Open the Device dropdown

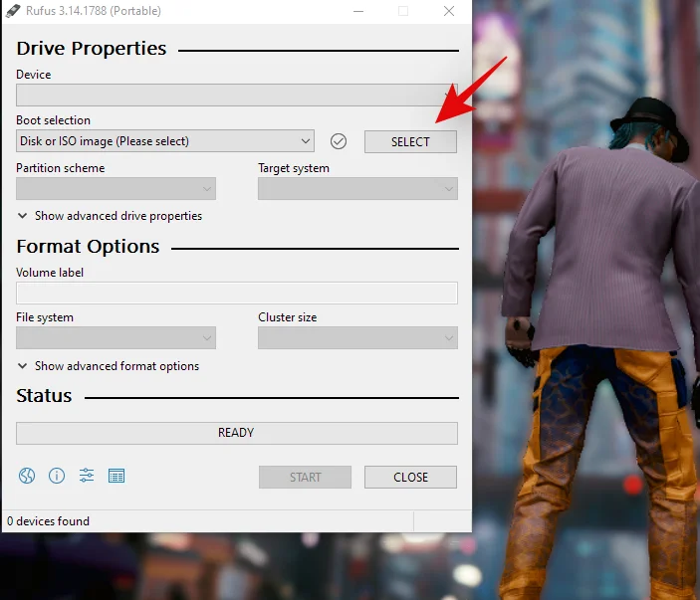pos(237,95)
